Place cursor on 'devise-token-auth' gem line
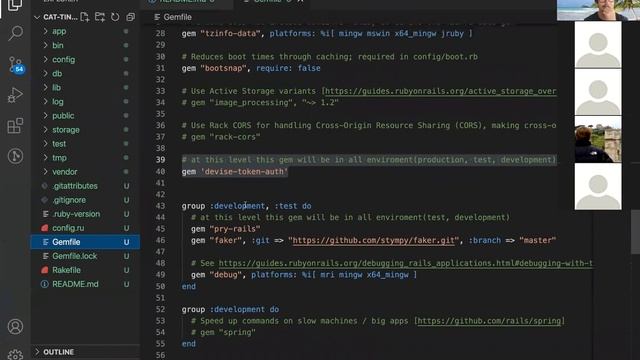The image size is (640, 360). point(235,171)
